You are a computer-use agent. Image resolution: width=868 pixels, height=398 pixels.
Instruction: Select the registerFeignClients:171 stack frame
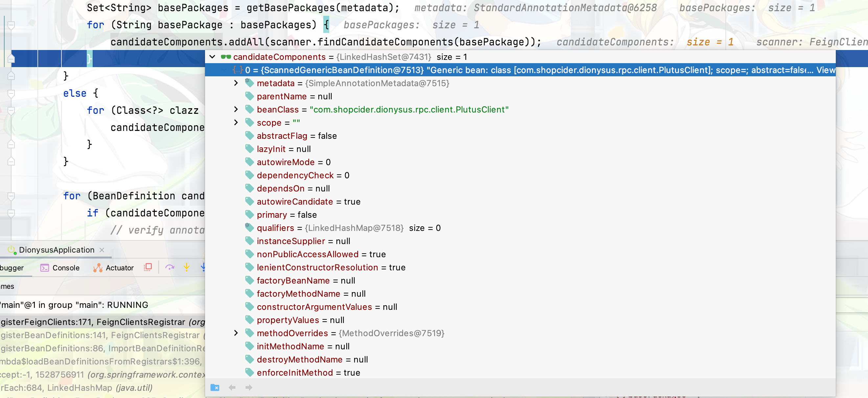pos(101,322)
